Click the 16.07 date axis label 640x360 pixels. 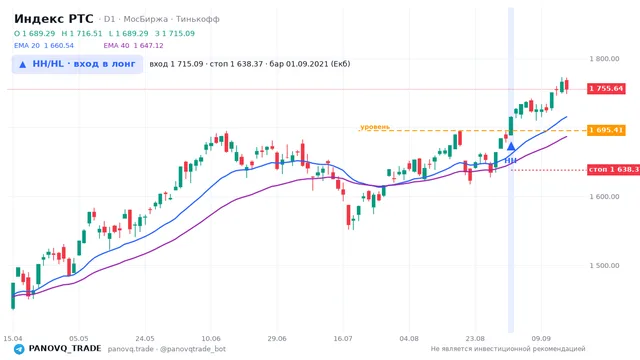343,339
